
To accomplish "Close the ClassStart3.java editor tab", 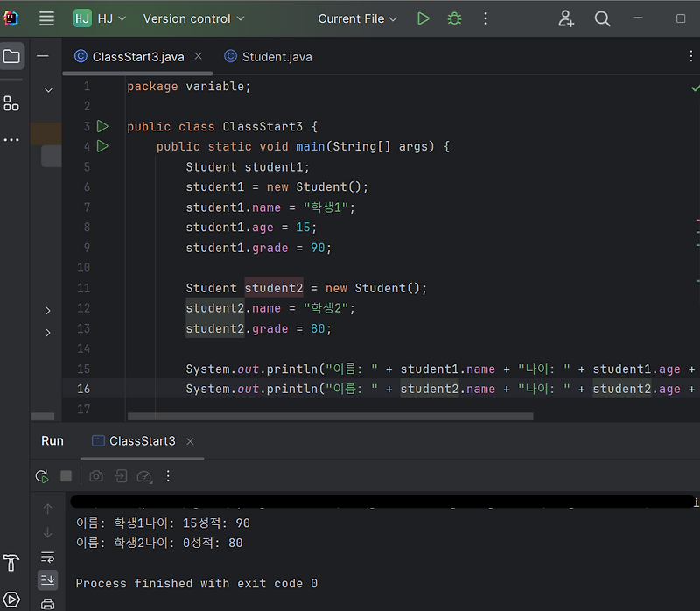I will pyautogui.click(x=199, y=56).
